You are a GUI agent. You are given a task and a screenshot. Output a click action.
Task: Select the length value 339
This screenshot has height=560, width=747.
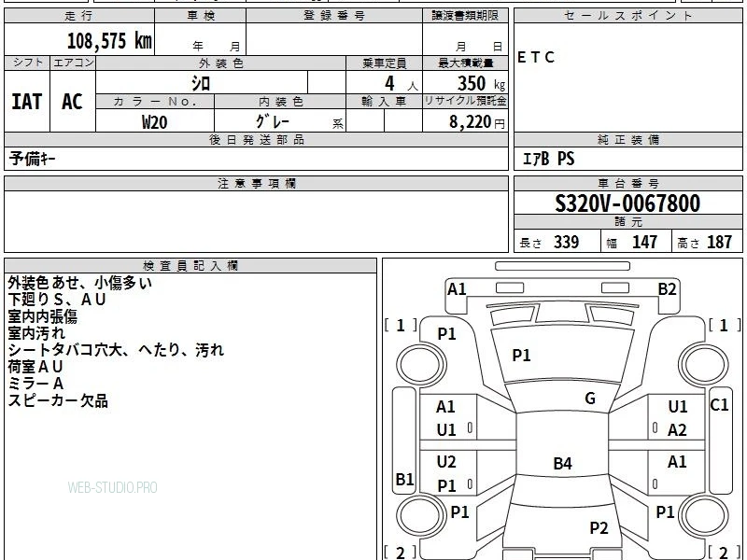(566, 242)
